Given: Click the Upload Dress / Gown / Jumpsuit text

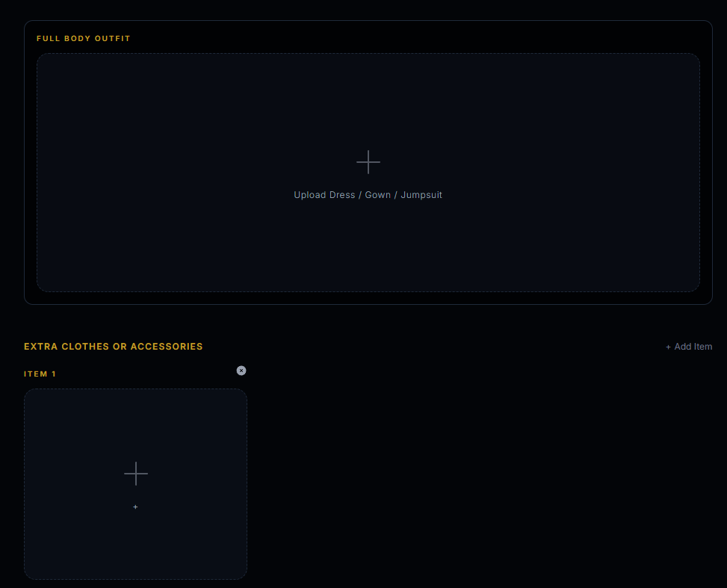Looking at the screenshot, I should pyautogui.click(x=368, y=195).
